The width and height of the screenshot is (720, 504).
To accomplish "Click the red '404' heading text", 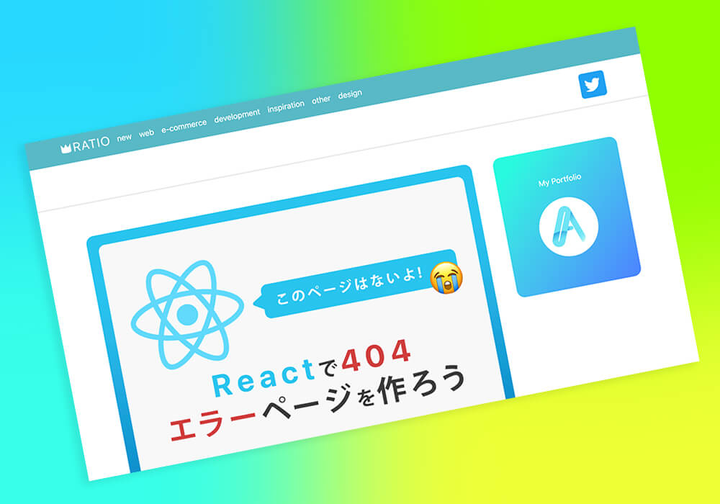I will [377, 355].
